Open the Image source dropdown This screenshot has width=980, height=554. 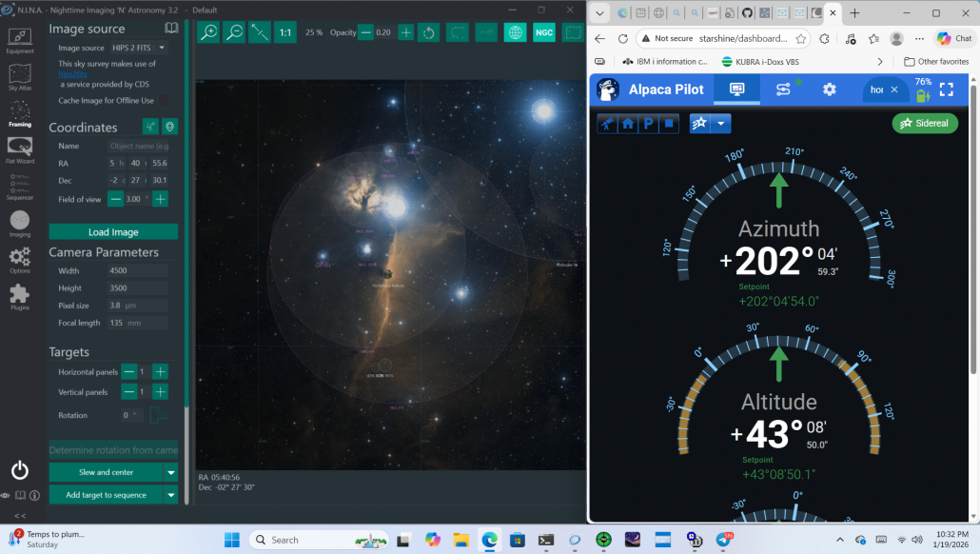click(x=138, y=48)
